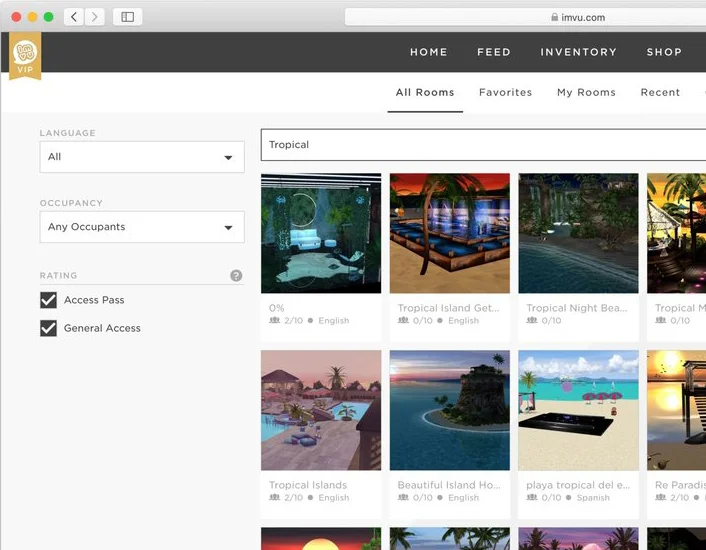
Task: Click the General Access label text
Action: [102, 328]
